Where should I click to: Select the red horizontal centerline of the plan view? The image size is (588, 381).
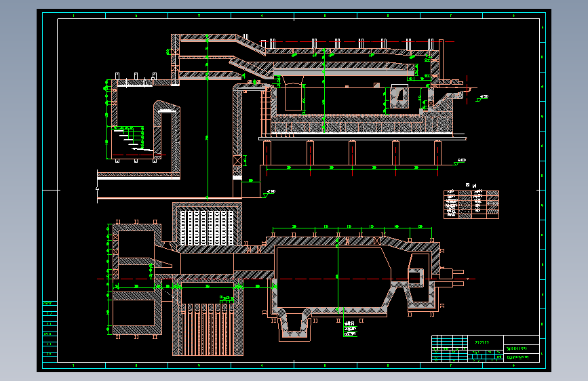[x=286, y=279]
